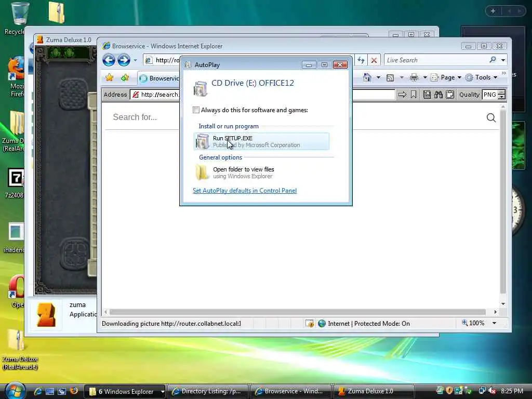Click the popup blocker status icon

(310, 323)
